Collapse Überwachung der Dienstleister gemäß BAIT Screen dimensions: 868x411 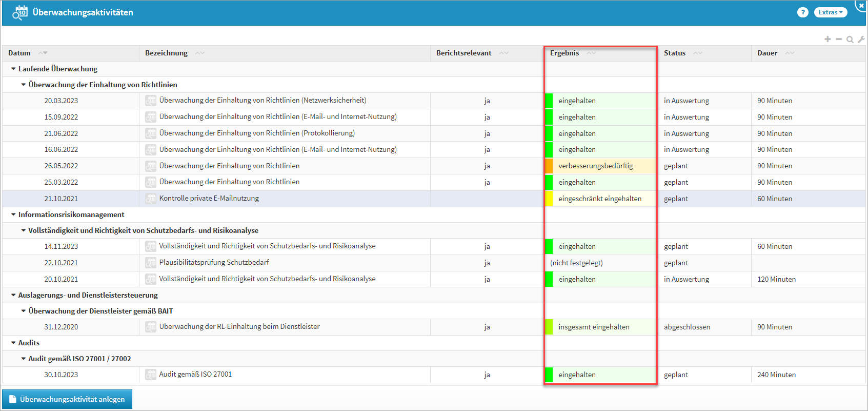click(24, 311)
